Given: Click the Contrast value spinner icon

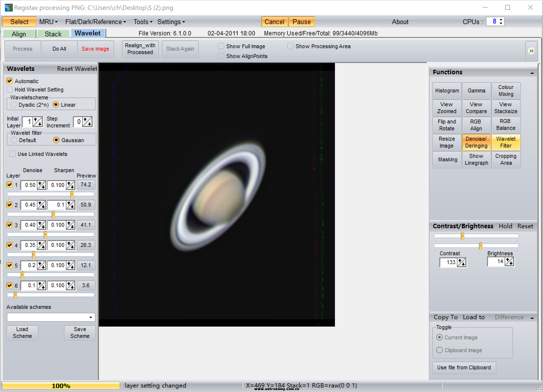Looking at the screenshot, I should pos(462,262).
